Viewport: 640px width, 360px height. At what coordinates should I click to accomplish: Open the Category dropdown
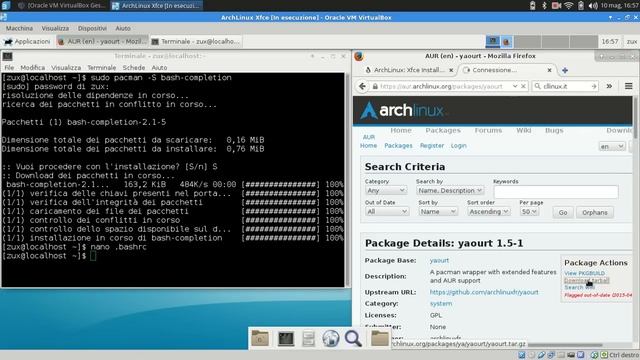386,190
